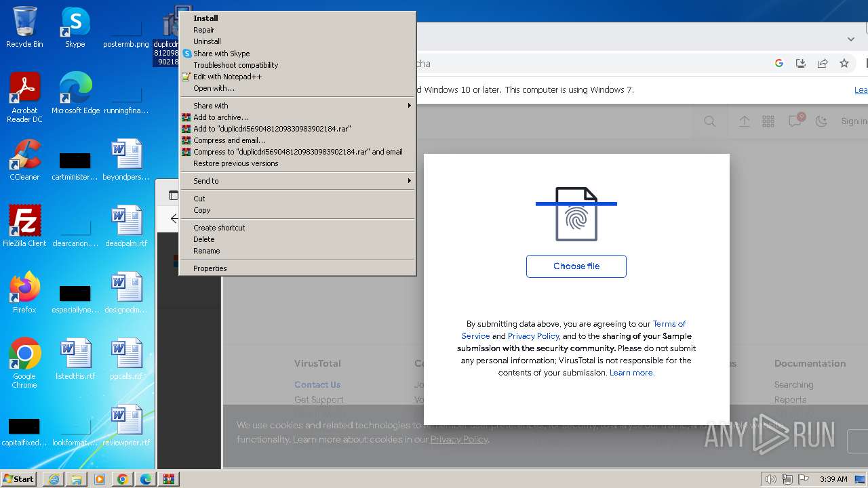Image resolution: width=868 pixels, height=488 pixels.
Task: Open Internet Explorer from taskbar
Action: (54, 479)
